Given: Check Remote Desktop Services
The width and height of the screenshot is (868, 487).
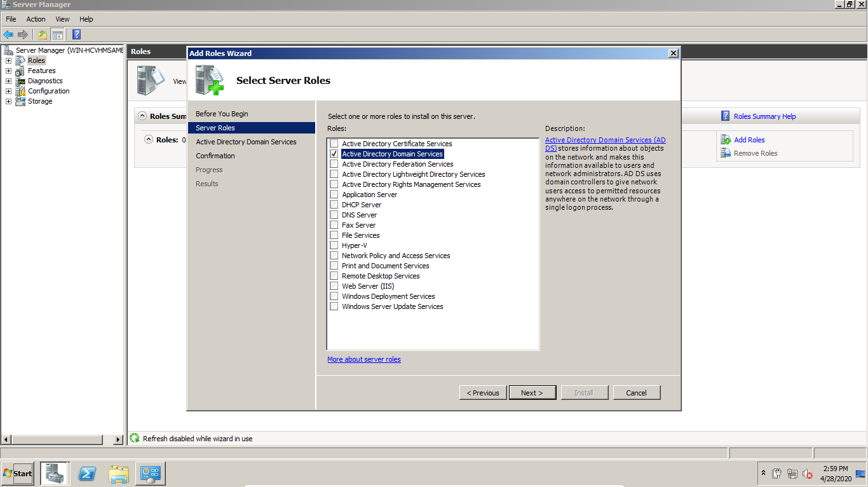Looking at the screenshot, I should click(334, 276).
